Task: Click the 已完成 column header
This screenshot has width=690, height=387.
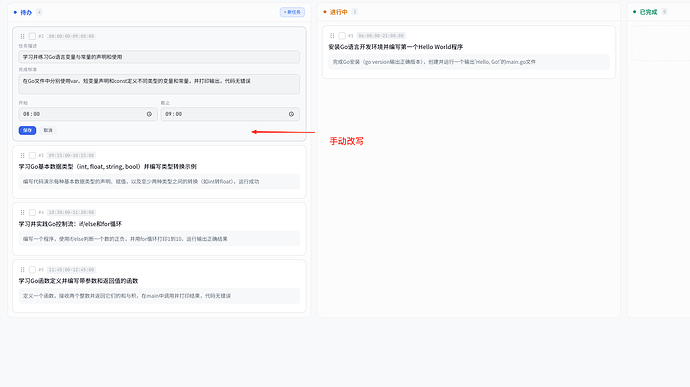Action: [648, 12]
